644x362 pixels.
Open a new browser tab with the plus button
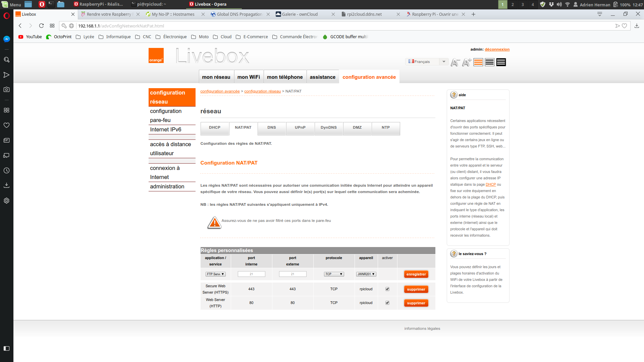(x=473, y=14)
